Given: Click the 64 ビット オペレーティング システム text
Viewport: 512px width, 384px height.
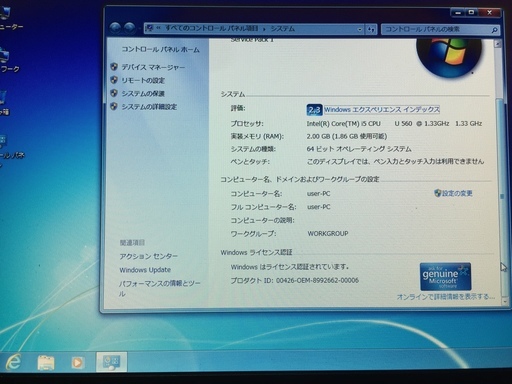Looking at the screenshot, I should pyautogui.click(x=359, y=149).
